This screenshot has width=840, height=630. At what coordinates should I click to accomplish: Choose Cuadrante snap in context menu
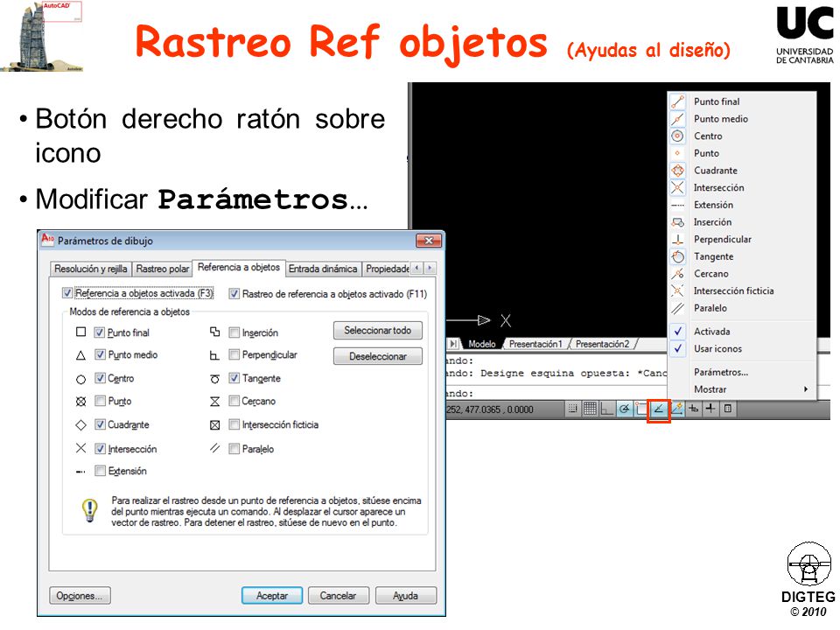[742, 170]
